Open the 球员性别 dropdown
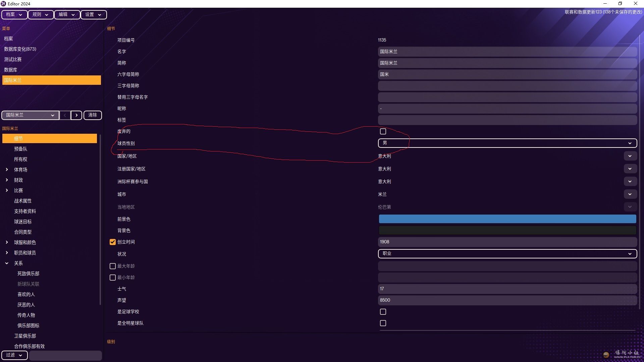 tap(507, 143)
